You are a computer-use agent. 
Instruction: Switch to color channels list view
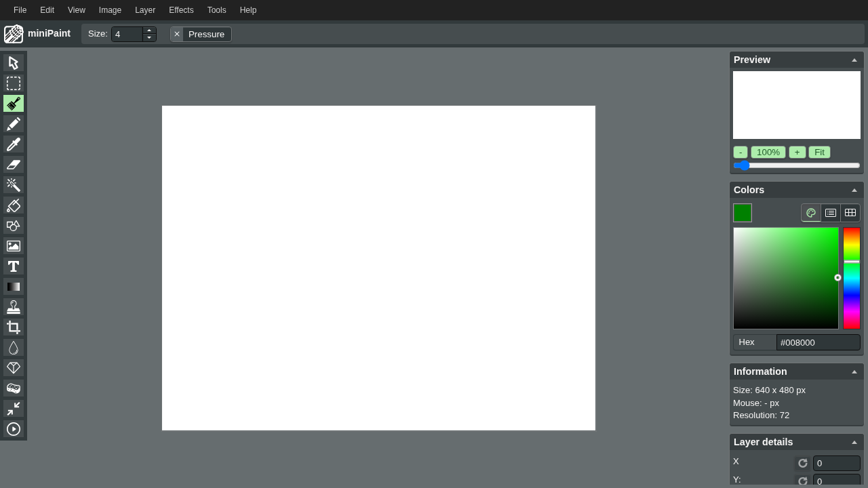point(831,213)
